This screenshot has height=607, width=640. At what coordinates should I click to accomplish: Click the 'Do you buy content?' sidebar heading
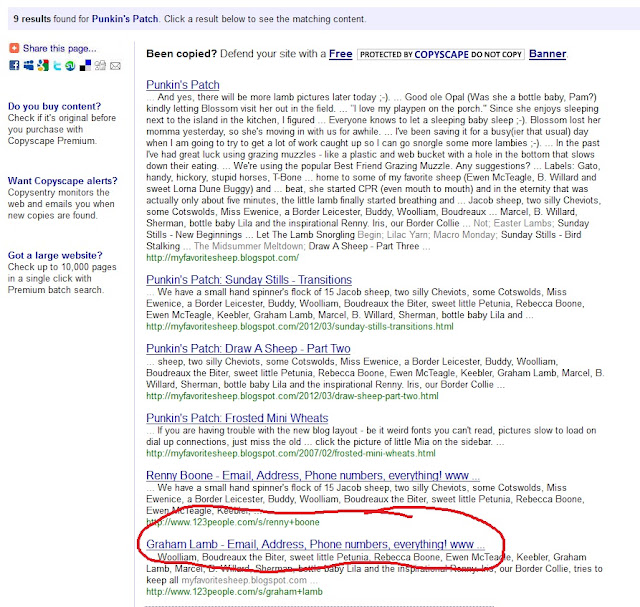[54, 106]
